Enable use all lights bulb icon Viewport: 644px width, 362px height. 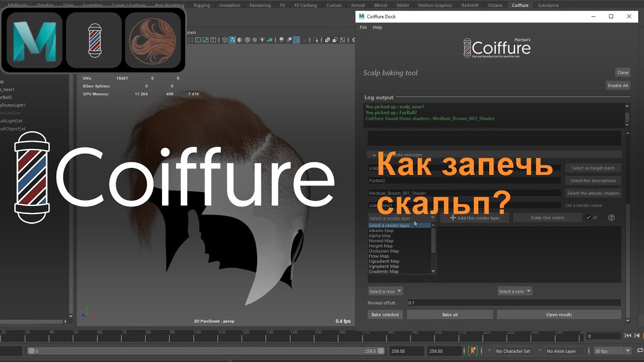(x=262, y=40)
